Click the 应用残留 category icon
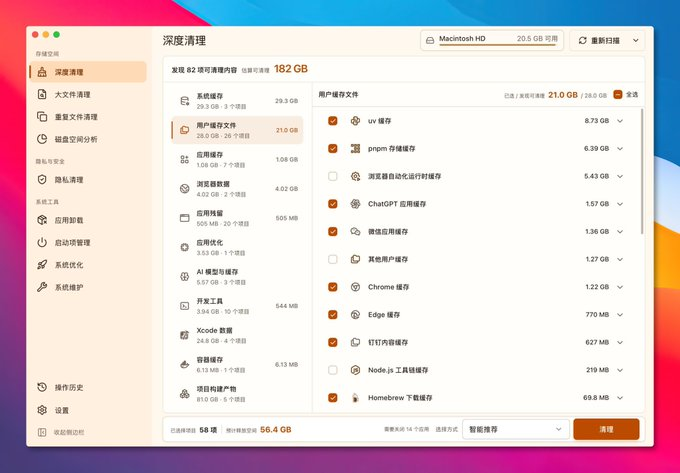The image size is (680, 473). [x=185, y=218]
